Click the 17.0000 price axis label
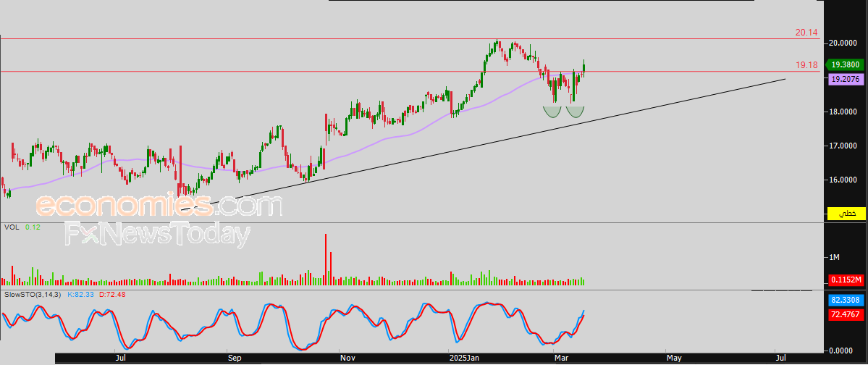This screenshot has height=365, width=868. 843,146
